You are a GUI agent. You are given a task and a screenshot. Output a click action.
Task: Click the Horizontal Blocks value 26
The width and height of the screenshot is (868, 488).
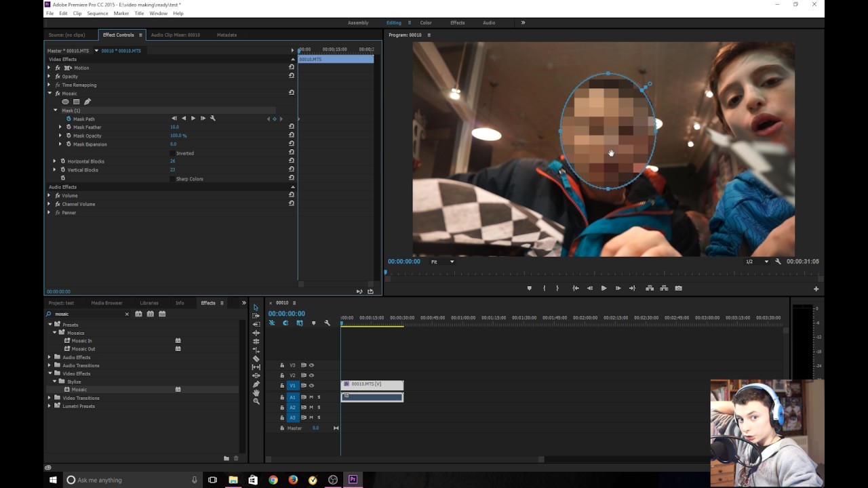pos(172,161)
